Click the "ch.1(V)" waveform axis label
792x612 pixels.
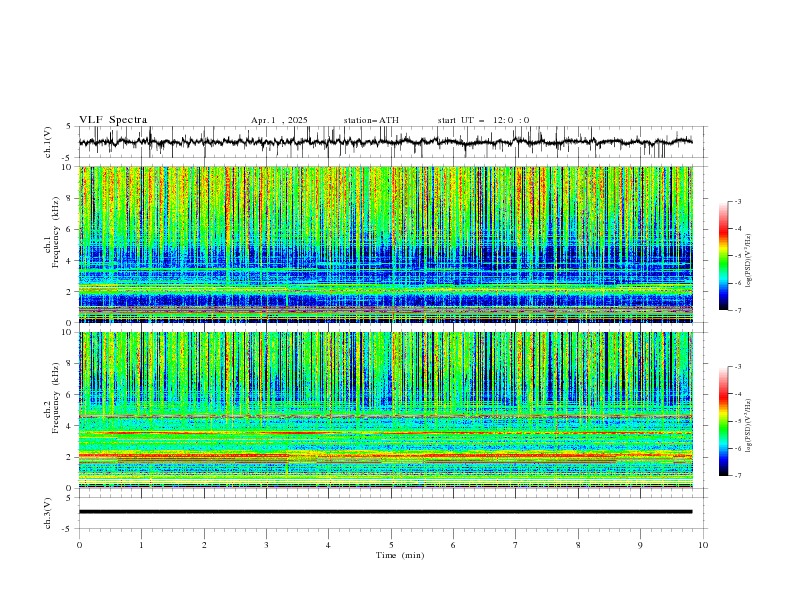pos(48,142)
